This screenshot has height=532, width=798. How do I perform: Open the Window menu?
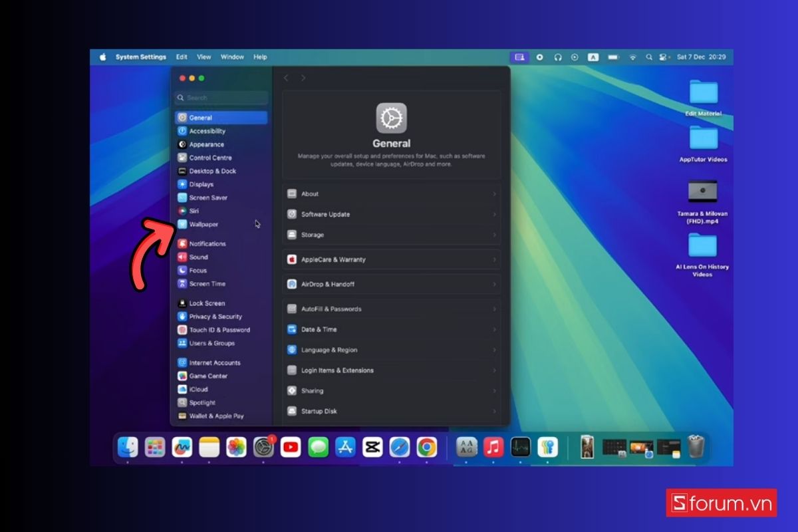pyautogui.click(x=232, y=57)
